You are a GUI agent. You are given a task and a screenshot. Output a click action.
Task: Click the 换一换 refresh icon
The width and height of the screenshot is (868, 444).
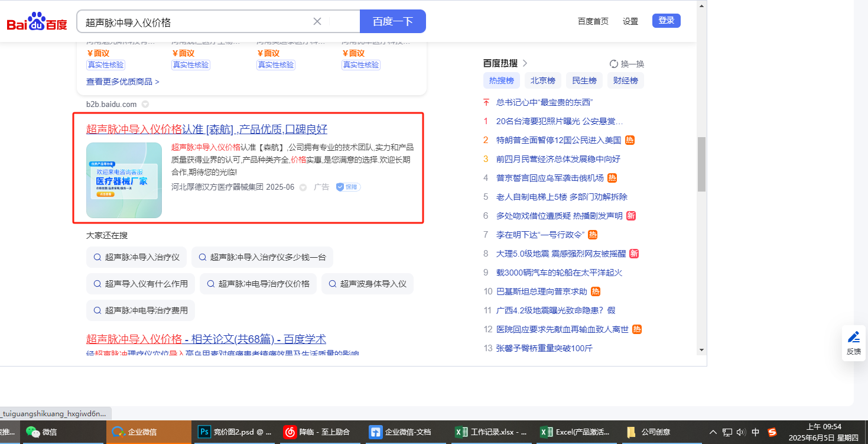(614, 64)
